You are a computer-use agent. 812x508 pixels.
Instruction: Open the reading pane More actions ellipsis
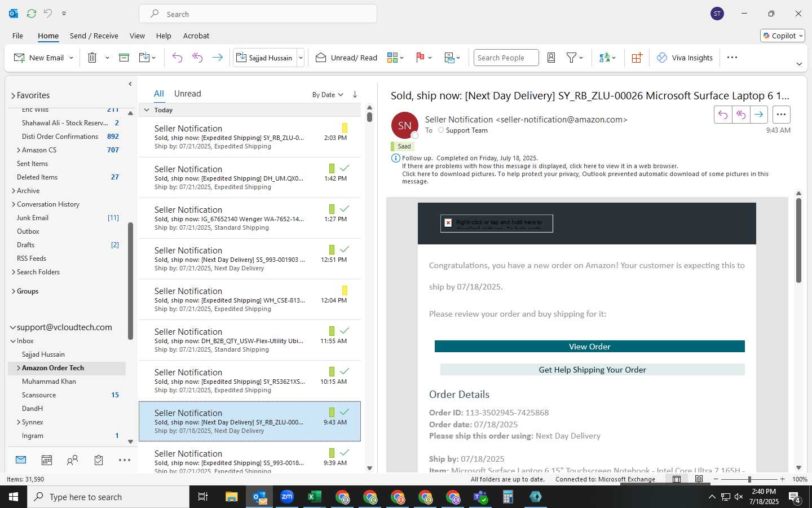point(781,115)
